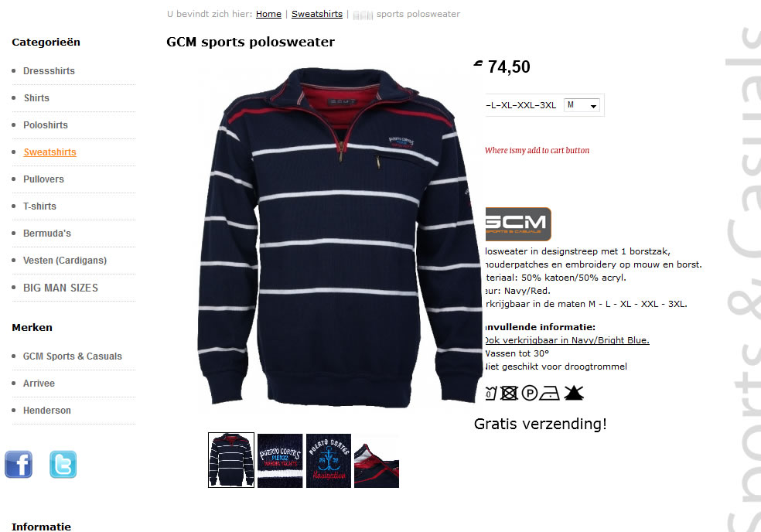Open the Poloshirts category

click(46, 125)
